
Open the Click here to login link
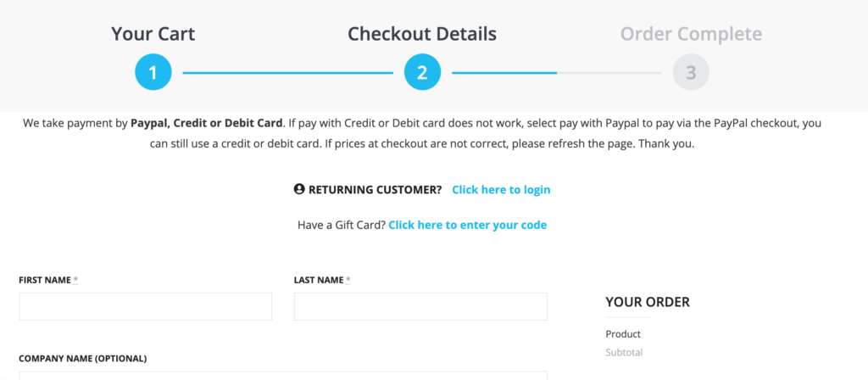(501, 190)
